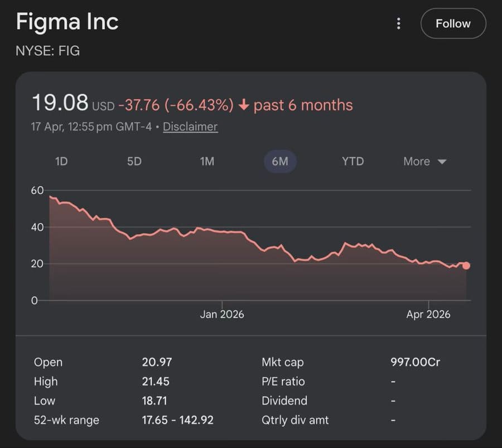Click the 52-wk range value
The height and width of the screenshot is (448, 502).
pyautogui.click(x=177, y=420)
